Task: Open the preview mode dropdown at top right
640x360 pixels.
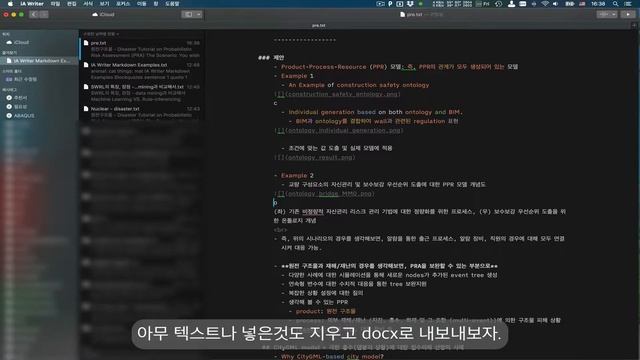Action: 607,14
